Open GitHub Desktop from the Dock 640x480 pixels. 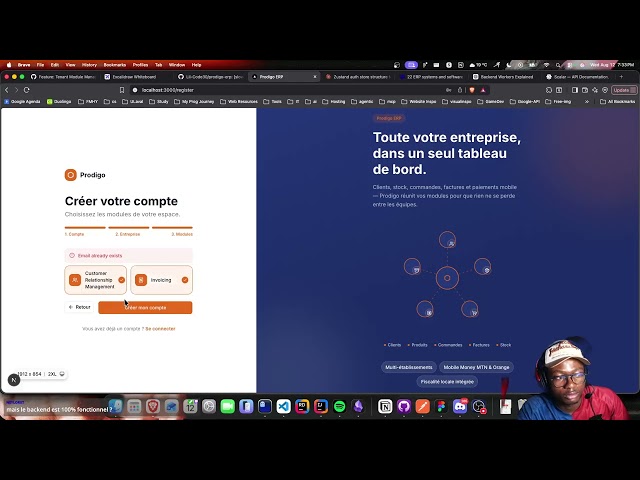pos(404,406)
